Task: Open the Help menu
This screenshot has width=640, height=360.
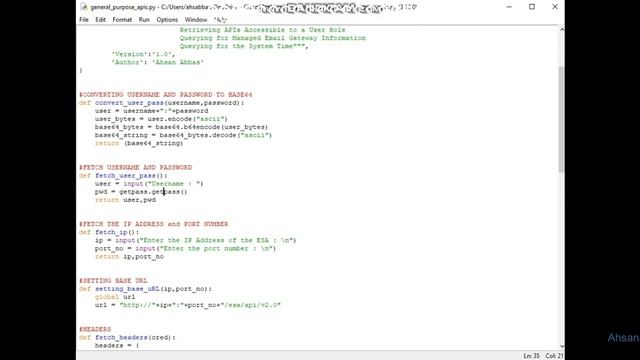Action: click(x=220, y=20)
